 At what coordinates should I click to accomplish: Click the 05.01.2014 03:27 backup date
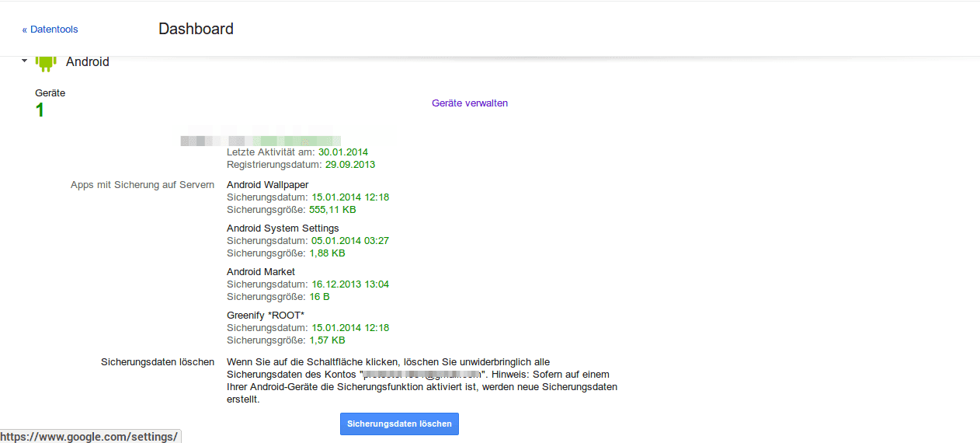pos(350,241)
